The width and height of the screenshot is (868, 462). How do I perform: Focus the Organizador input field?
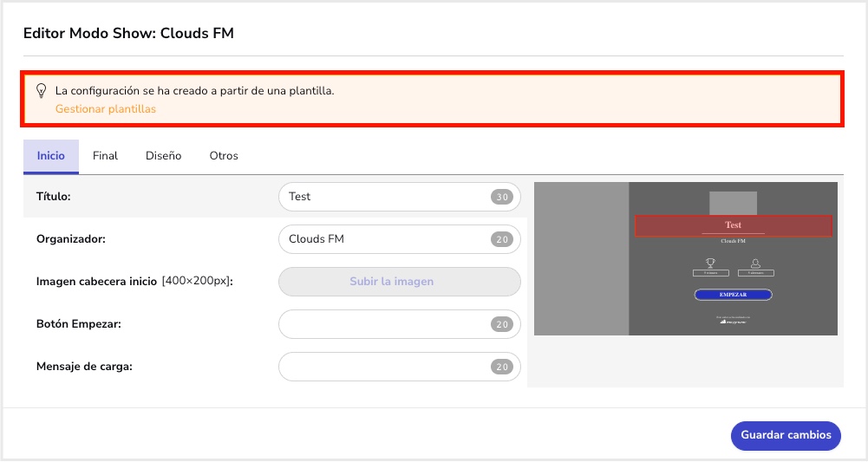pyautogui.click(x=400, y=239)
